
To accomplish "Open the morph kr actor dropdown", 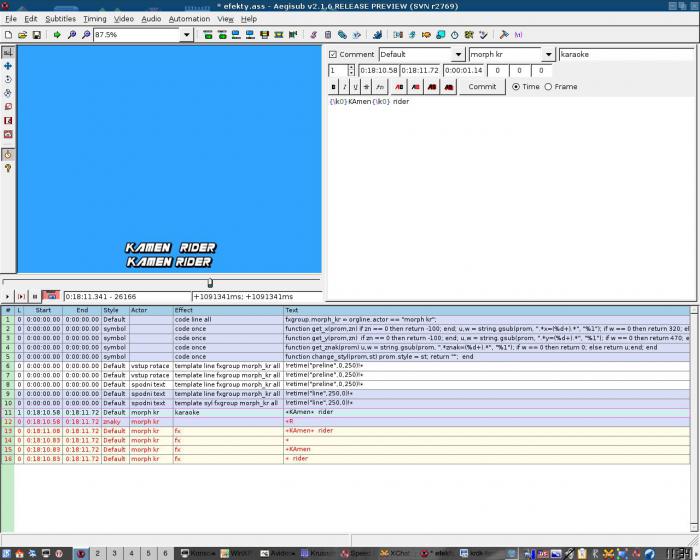I will pos(548,54).
